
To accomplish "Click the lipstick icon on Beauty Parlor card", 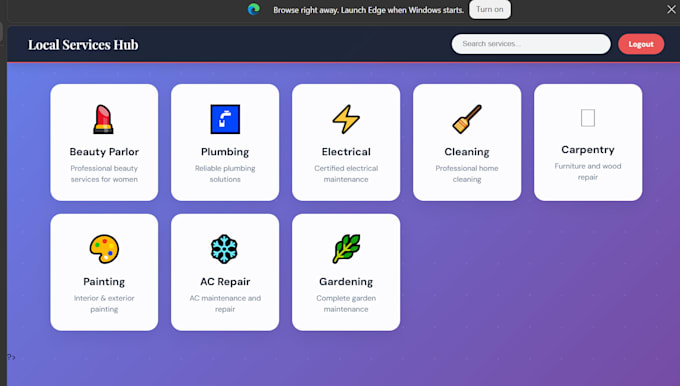I will click(104, 119).
